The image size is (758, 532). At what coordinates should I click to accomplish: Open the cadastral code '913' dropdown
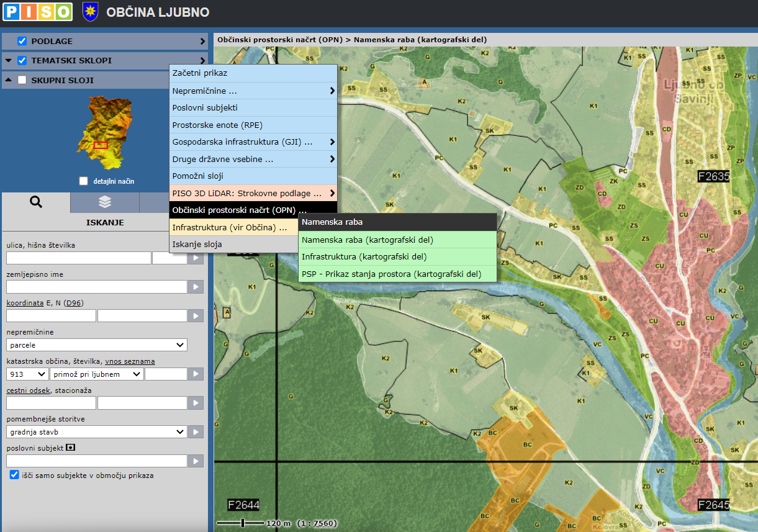(x=27, y=374)
